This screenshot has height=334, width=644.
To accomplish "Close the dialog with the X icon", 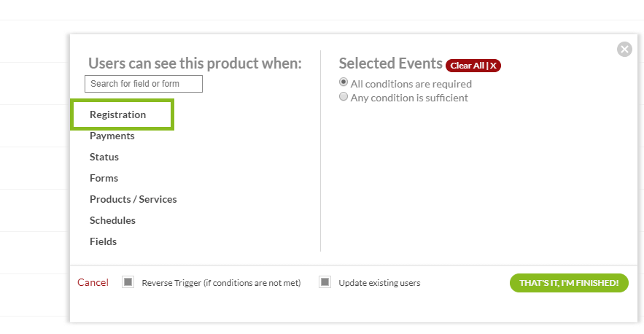I will pyautogui.click(x=624, y=50).
